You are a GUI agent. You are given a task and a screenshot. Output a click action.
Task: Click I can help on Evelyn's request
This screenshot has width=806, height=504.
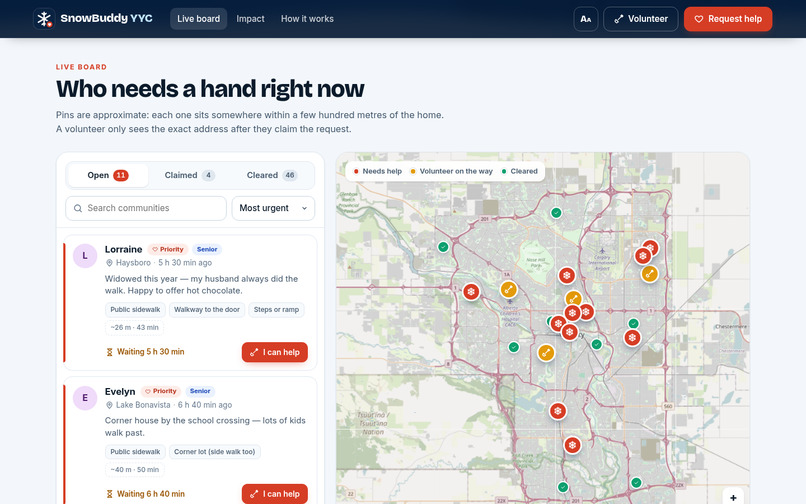[274, 494]
